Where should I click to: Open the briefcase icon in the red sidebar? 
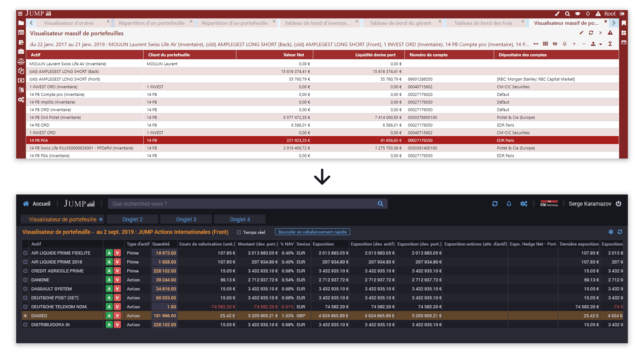[21, 51]
